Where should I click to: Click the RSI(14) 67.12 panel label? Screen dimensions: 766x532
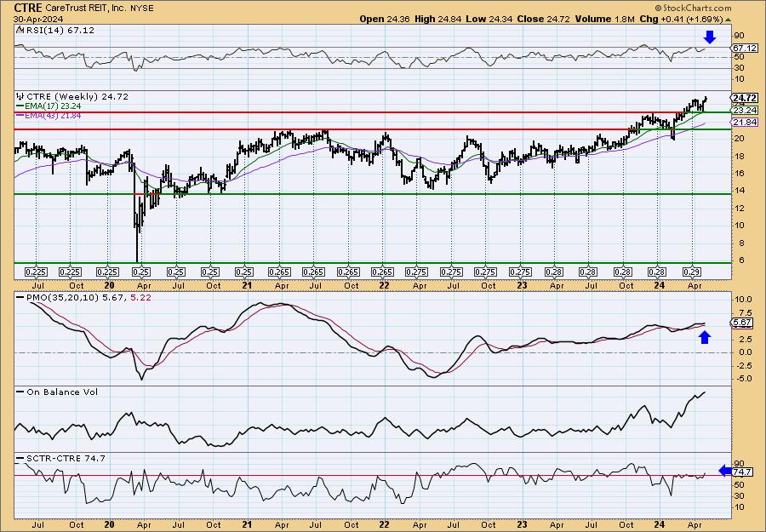tap(59, 31)
